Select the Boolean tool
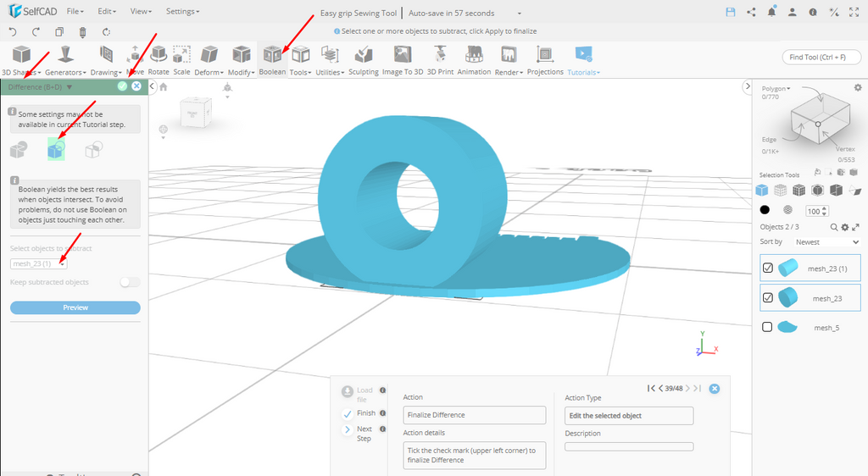 272,61
